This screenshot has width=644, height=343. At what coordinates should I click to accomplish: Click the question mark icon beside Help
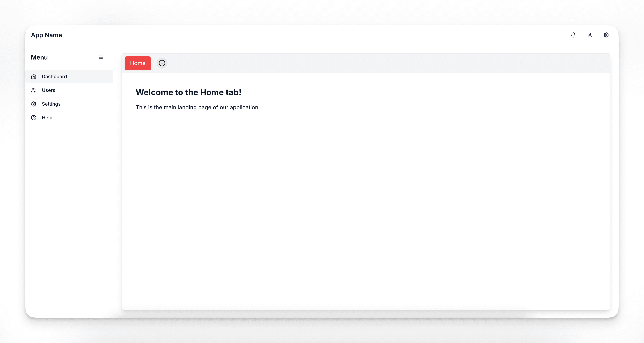34,118
